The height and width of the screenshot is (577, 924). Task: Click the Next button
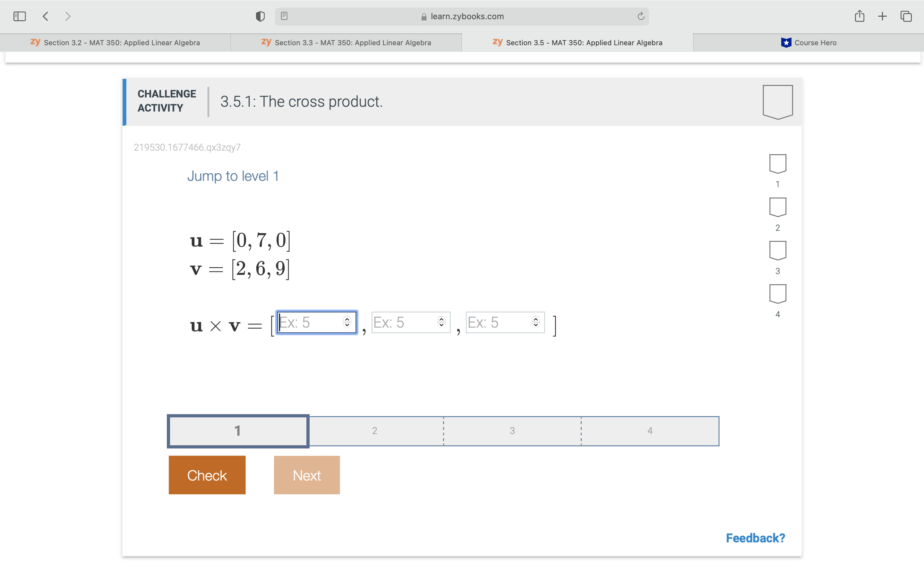[x=307, y=475]
